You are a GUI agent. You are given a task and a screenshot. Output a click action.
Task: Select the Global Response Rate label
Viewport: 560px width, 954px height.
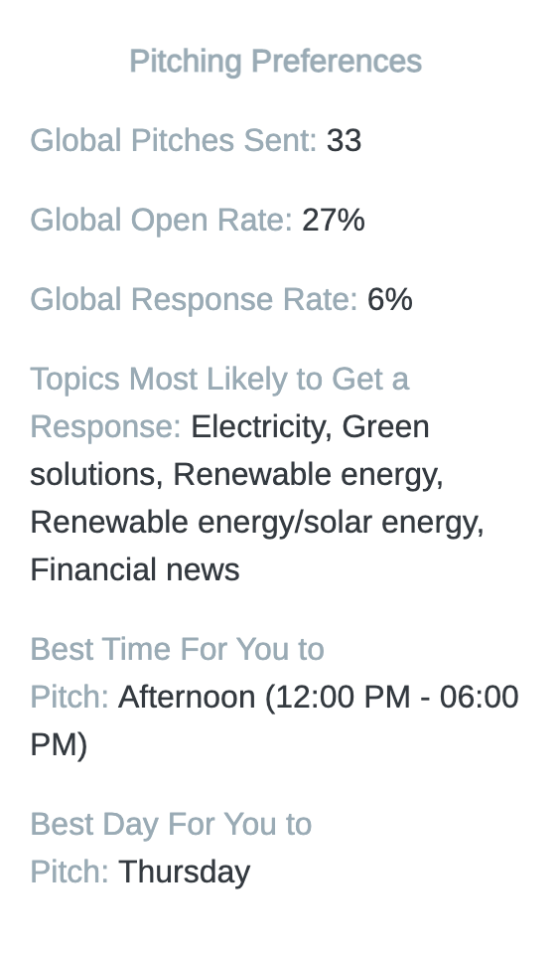pos(194,300)
